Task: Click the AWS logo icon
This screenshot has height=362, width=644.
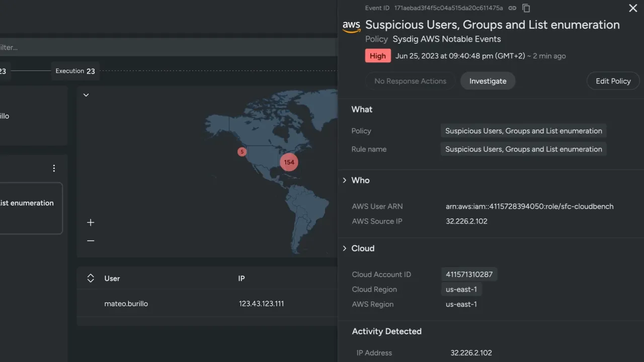Action: 351,26
